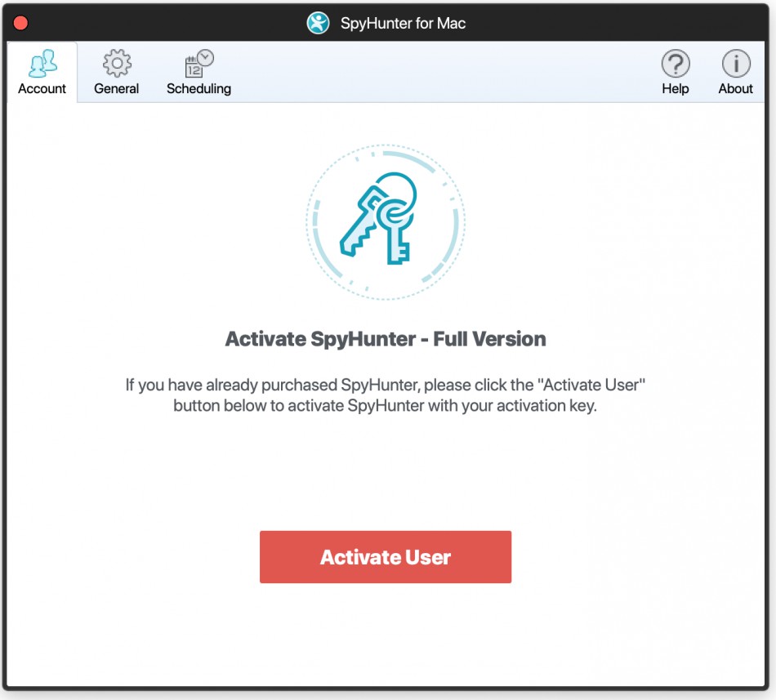Close the SpyHunter window with red button

21,23
